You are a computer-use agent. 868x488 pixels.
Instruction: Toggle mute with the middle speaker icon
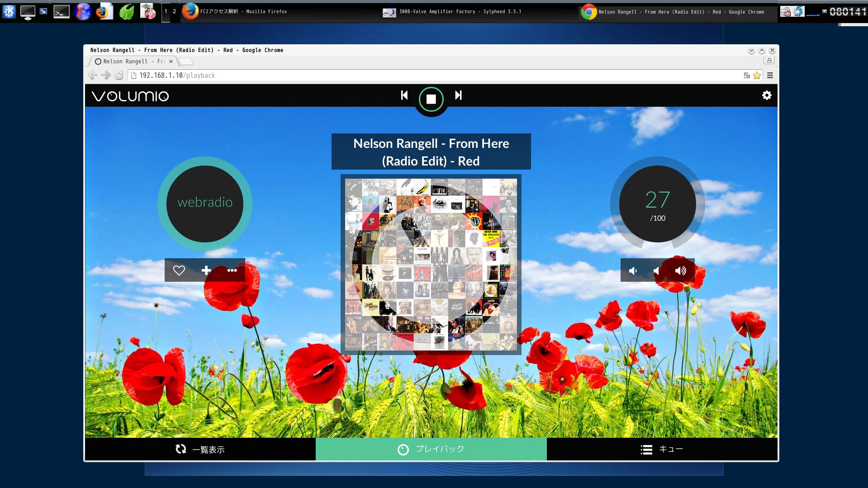point(656,271)
